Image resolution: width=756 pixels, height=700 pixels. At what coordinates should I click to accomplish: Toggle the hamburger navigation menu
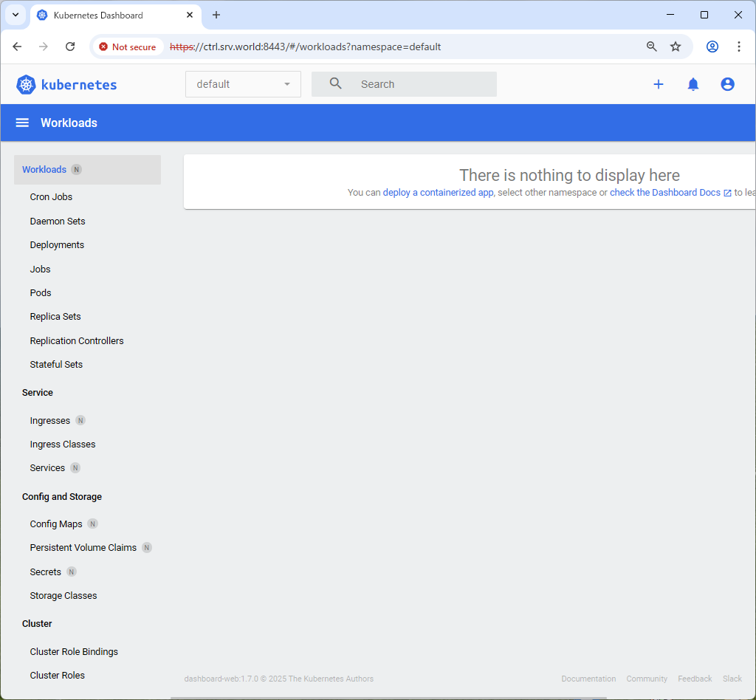(22, 123)
